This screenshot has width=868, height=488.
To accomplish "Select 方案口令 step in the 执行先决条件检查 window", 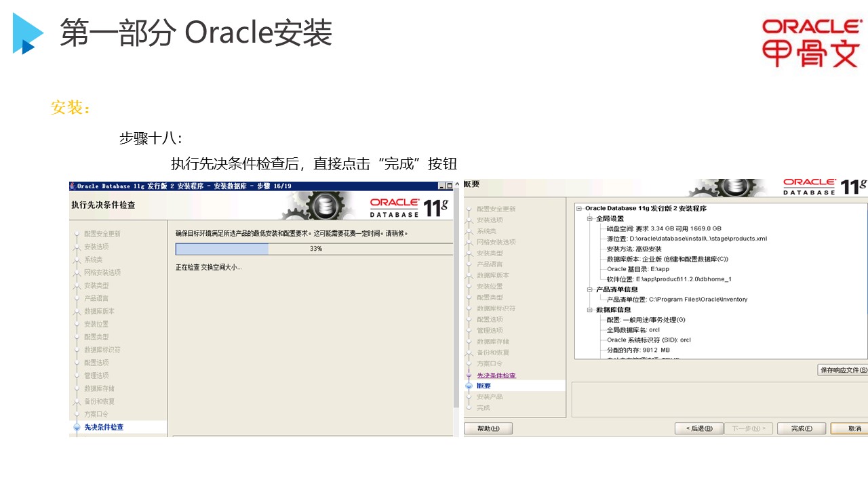I will [96, 414].
